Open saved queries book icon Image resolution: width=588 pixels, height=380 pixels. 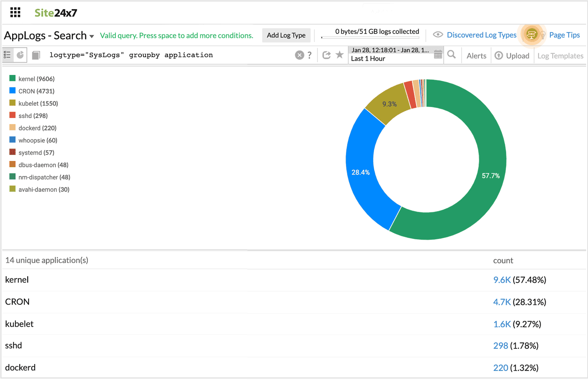tap(36, 55)
